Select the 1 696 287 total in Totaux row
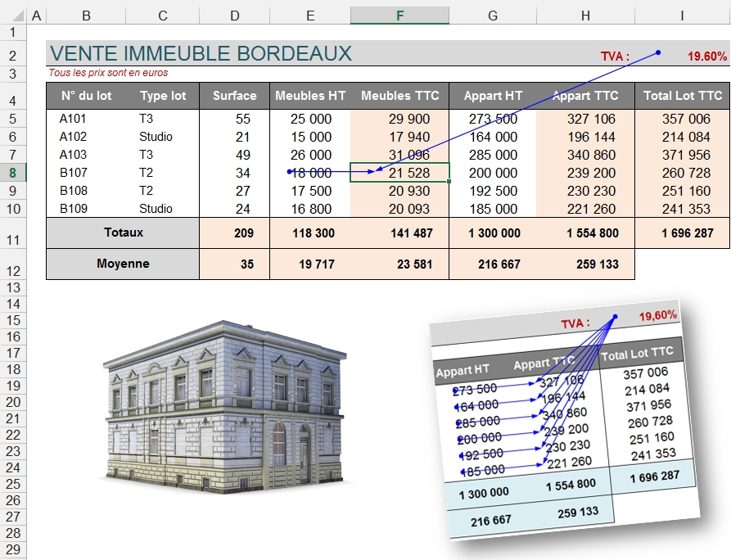The width and height of the screenshot is (731, 560). 682,233
